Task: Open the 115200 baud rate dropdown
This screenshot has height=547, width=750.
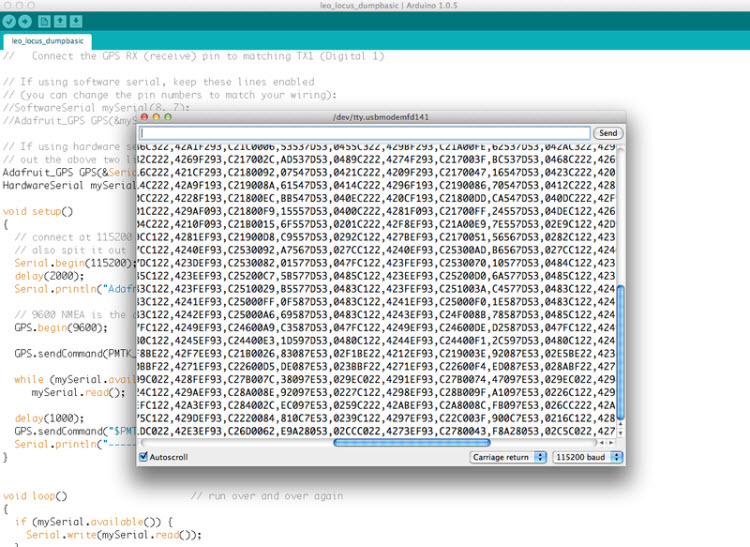Action: click(587, 457)
